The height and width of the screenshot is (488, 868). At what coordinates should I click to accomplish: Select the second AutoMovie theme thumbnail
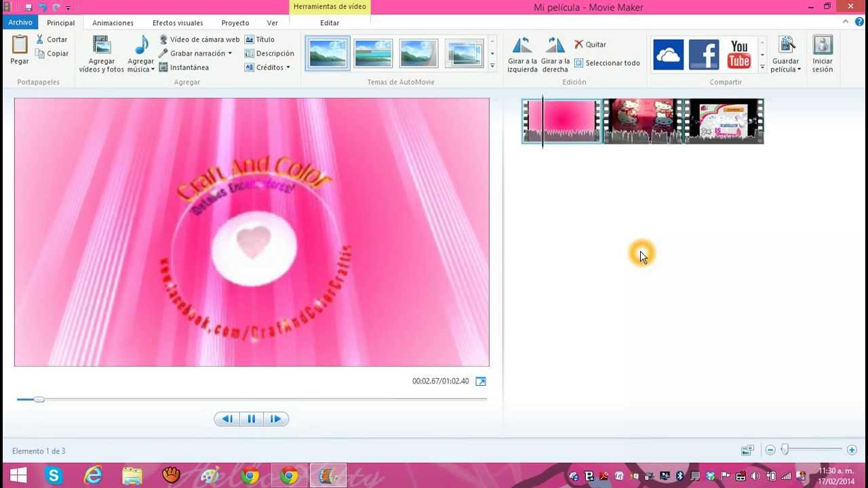373,54
